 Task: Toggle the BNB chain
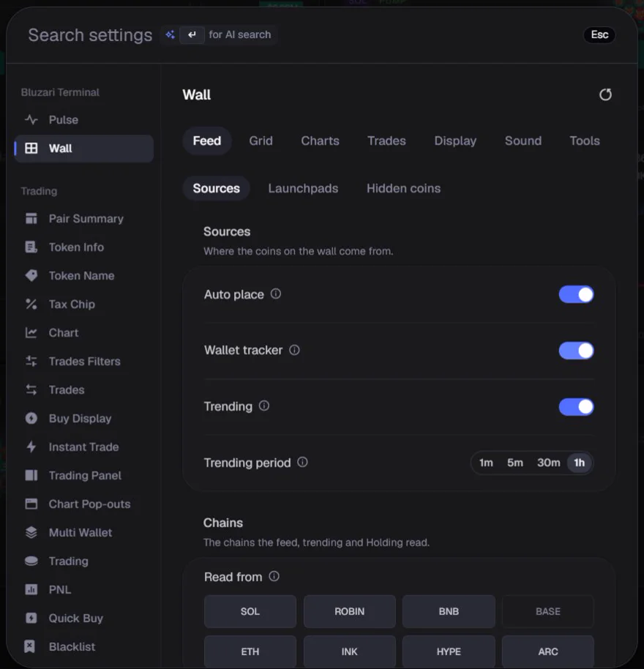[449, 611]
